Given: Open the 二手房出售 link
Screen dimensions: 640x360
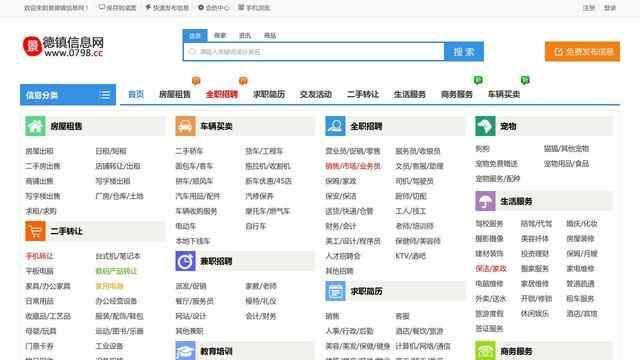Looking at the screenshot, I should 43,166.
